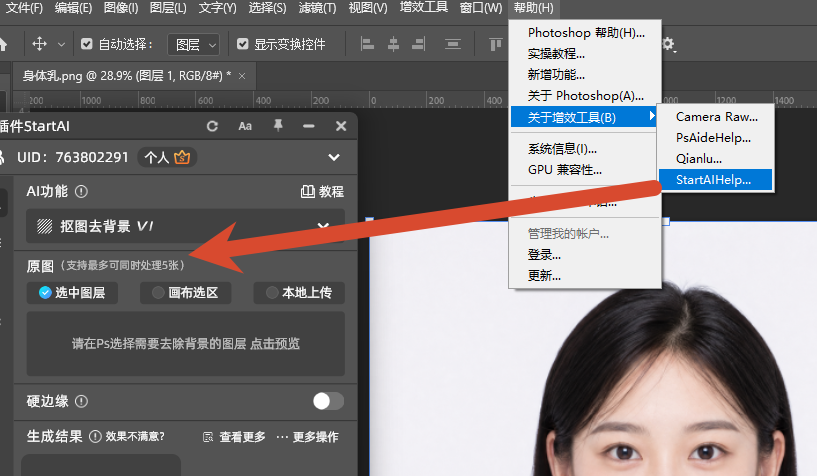The image size is (817, 476).
Task: Click the 点击预览 link
Action: click(275, 344)
